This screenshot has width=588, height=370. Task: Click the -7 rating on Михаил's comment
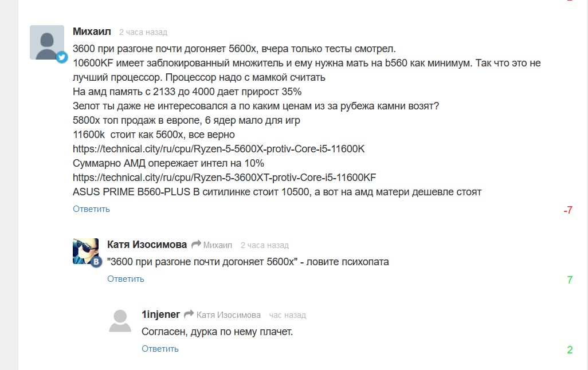click(567, 210)
